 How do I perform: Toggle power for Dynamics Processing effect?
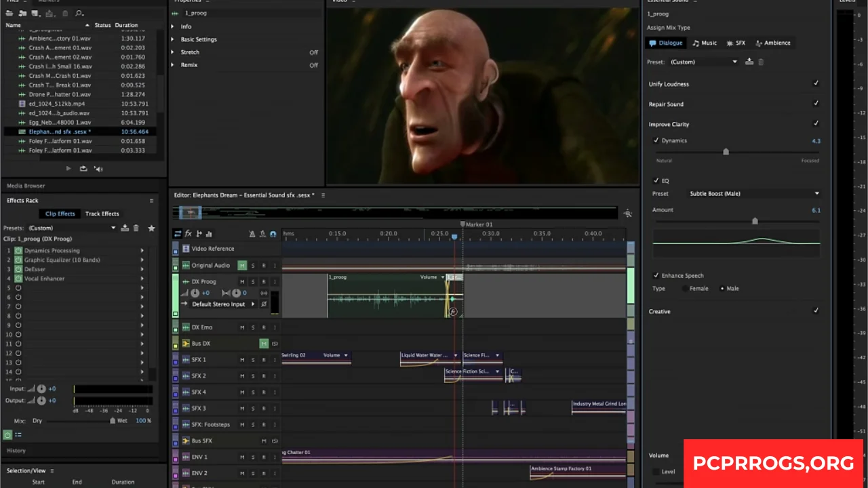tap(18, 251)
